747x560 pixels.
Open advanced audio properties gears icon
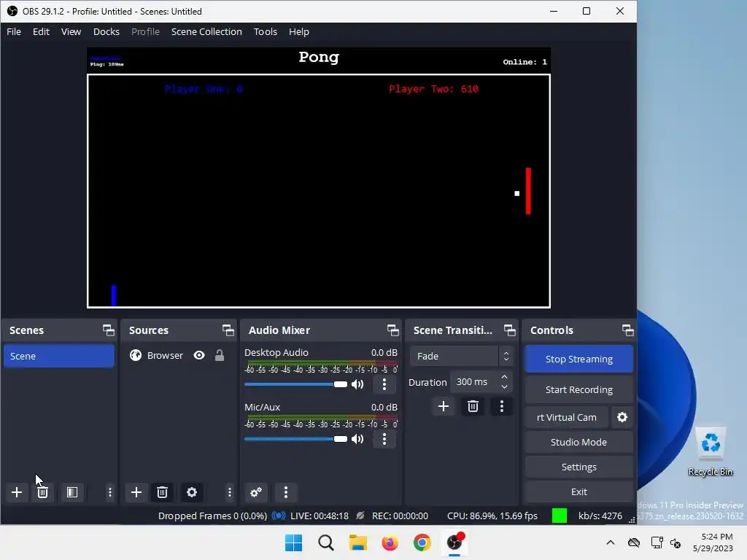point(256,492)
